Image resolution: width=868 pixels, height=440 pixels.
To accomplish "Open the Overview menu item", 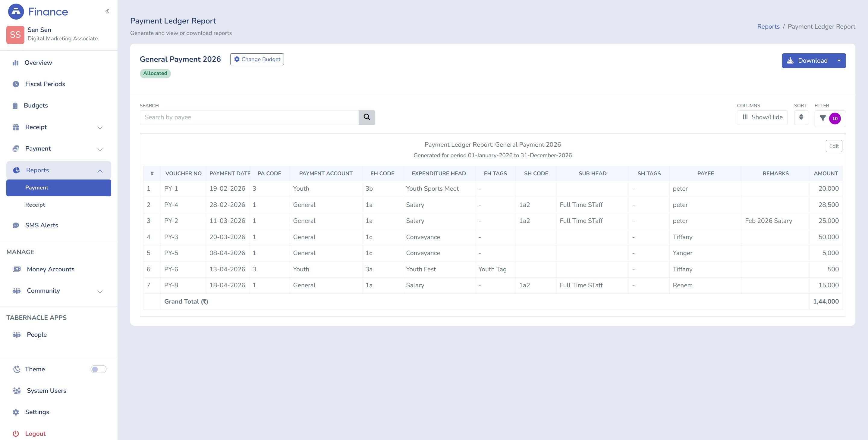I will click(x=38, y=63).
